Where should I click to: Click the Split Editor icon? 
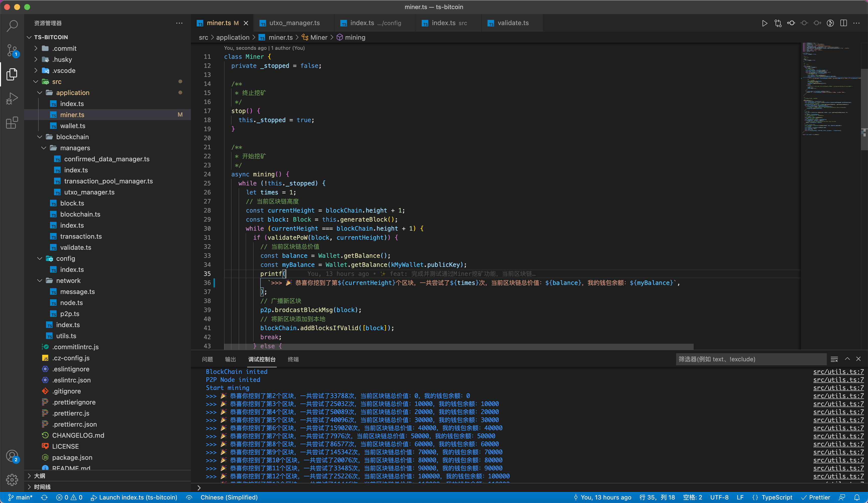pos(844,23)
